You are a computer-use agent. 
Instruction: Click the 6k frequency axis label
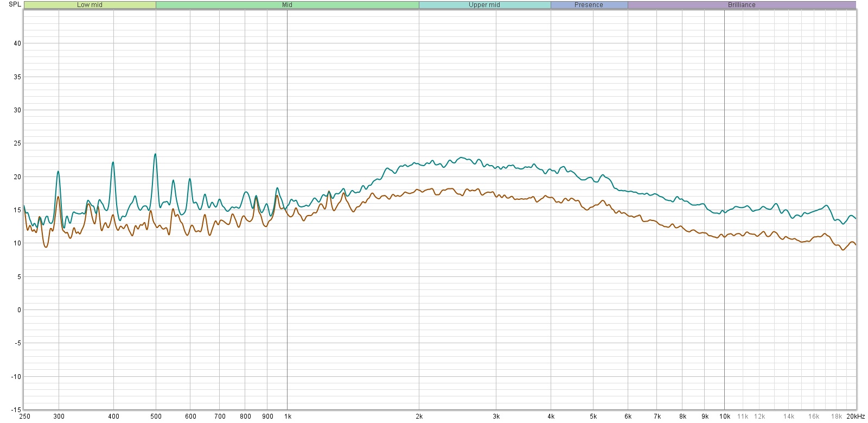click(x=628, y=416)
